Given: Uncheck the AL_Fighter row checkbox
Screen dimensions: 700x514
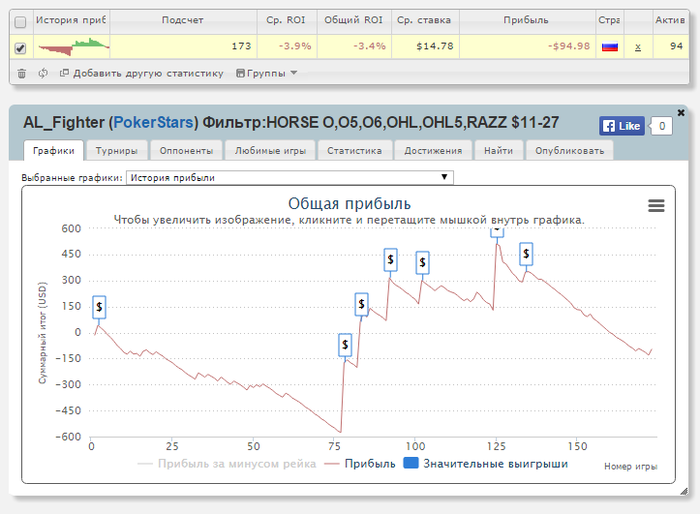Looking at the screenshot, I should [20, 48].
